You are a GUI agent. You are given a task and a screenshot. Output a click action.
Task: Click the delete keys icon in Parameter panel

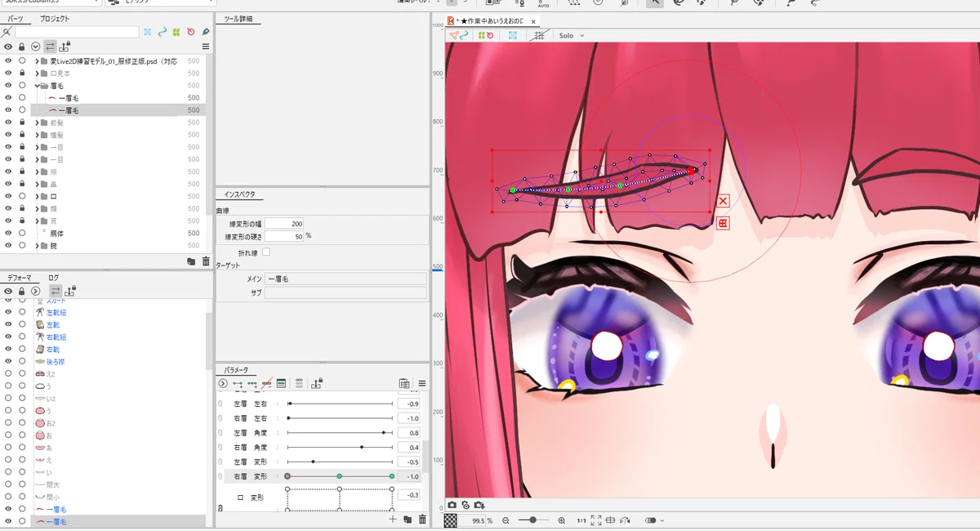(x=266, y=383)
